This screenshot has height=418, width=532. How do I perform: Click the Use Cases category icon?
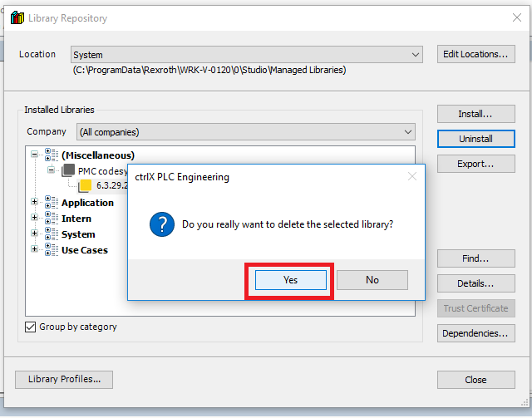click(52, 250)
